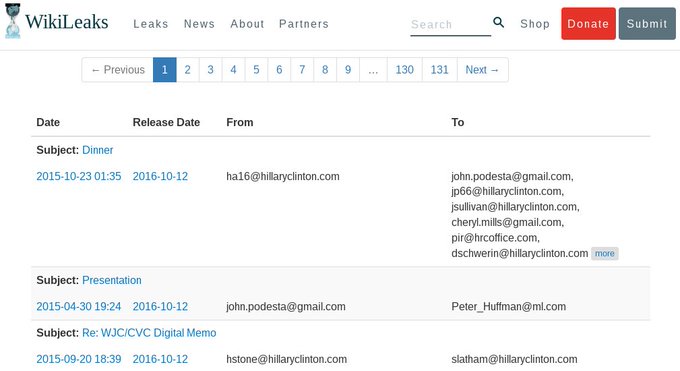Click the WJC/CVC Digital Memo row's 2016-10-12 release date

coord(160,359)
